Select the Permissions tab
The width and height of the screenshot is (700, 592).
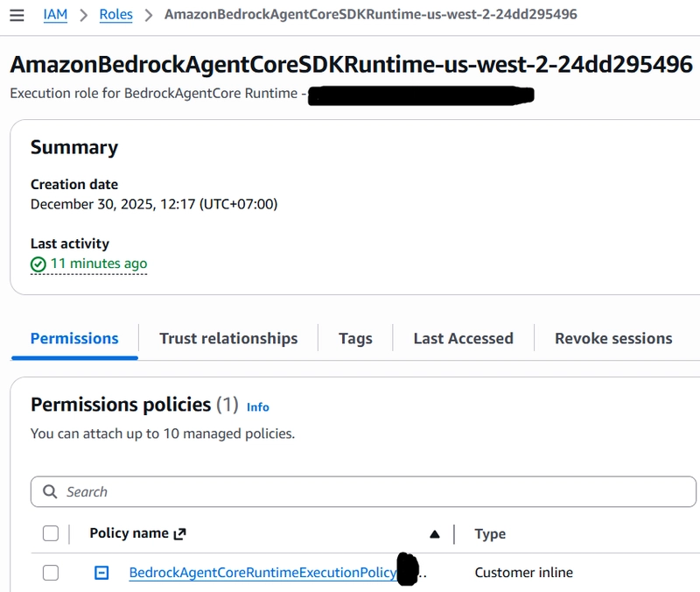point(74,338)
